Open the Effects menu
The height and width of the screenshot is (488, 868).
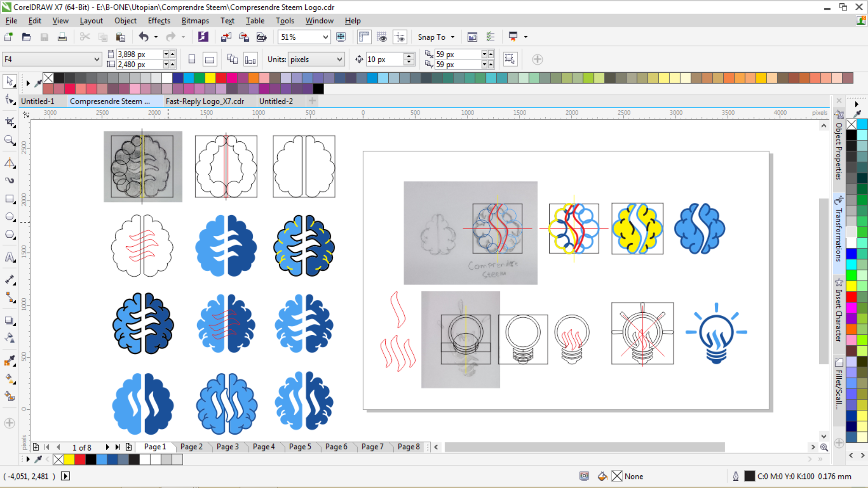(x=159, y=21)
